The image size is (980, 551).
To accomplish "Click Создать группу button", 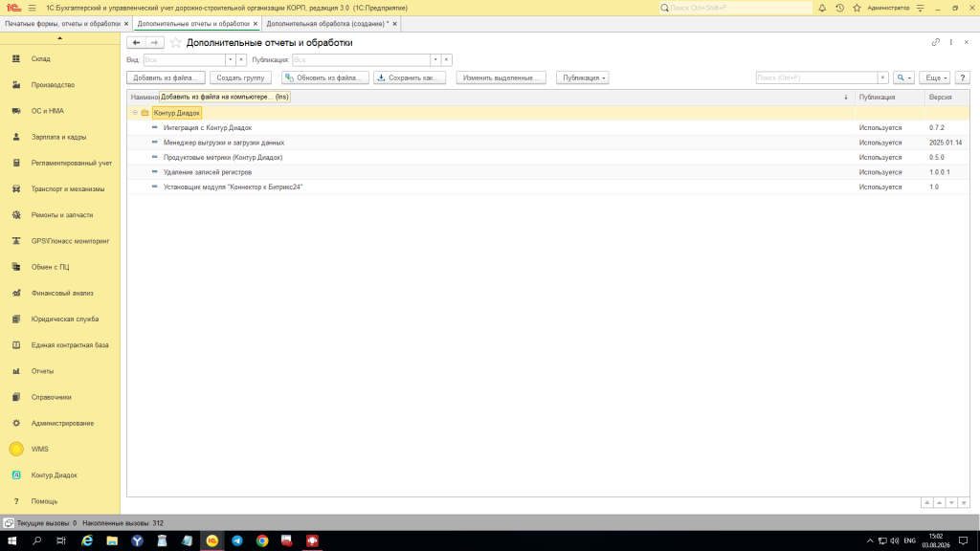I will click(x=240, y=78).
